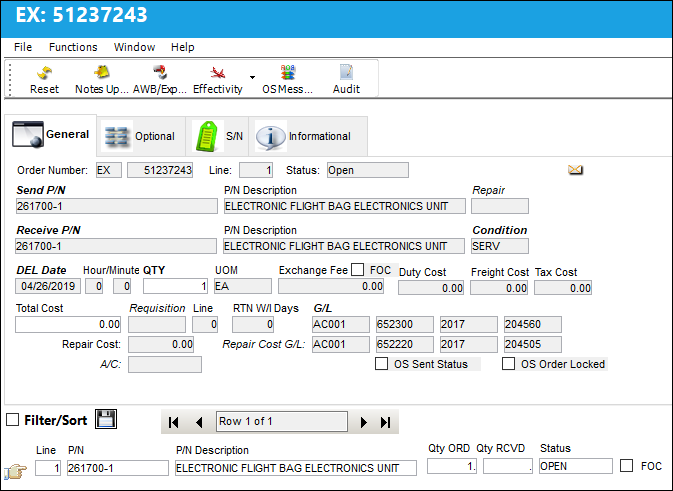This screenshot has height=491, width=673.
Task: Click the Repair Cost amount field
Action: [x=161, y=344]
